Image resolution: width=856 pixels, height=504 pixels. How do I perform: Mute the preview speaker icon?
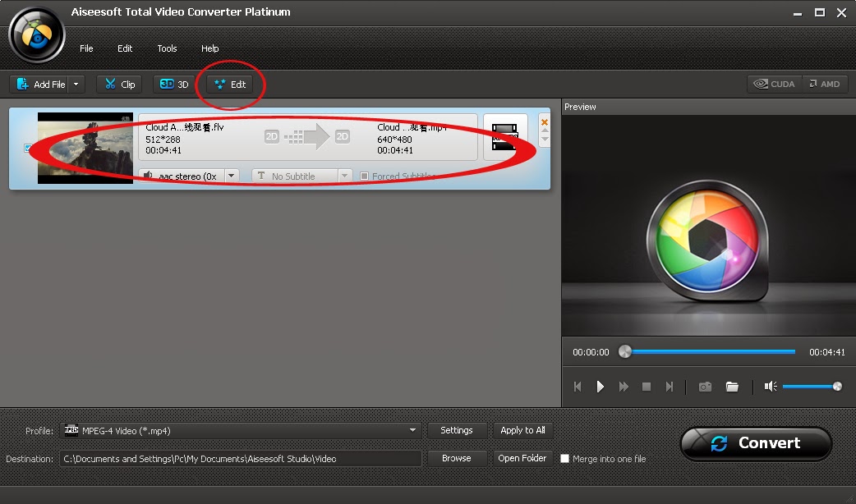(771, 387)
